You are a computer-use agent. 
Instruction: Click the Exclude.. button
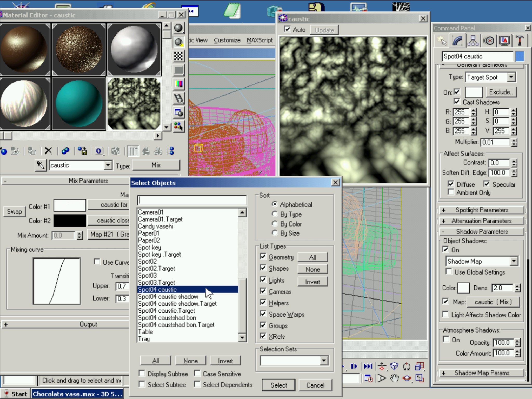click(501, 92)
